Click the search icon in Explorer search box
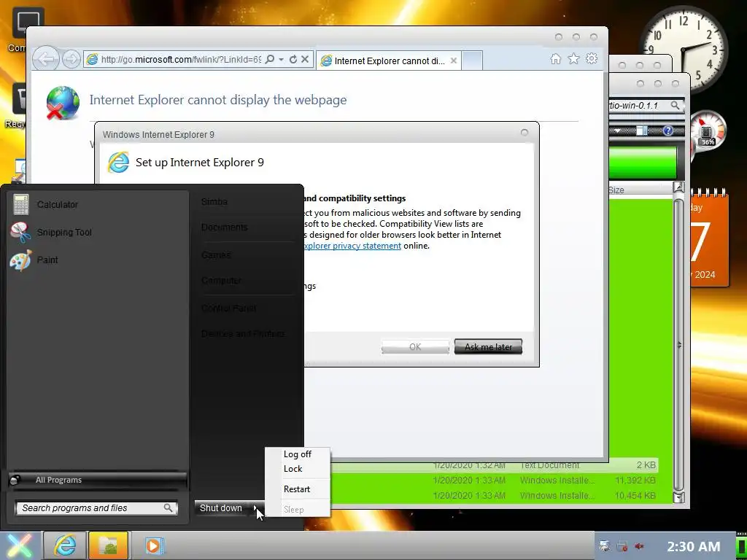The width and height of the screenshot is (747, 560). (675, 105)
